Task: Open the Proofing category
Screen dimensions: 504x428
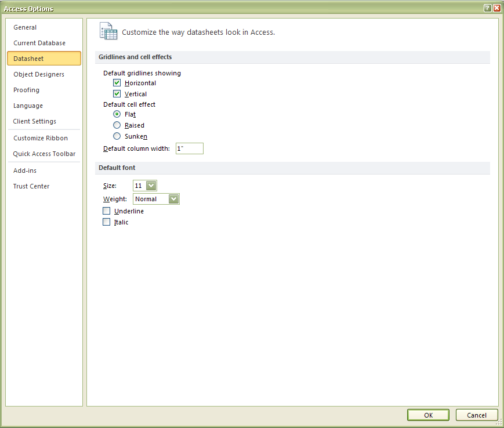Action: (44, 90)
